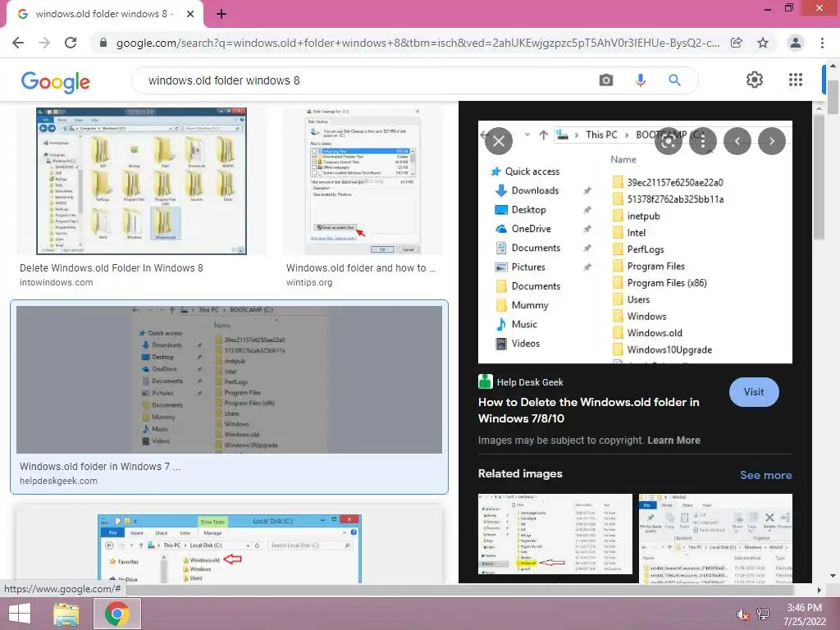Open File Explorer from the taskbar
Screen dimensions: 840x630
(x=66, y=614)
